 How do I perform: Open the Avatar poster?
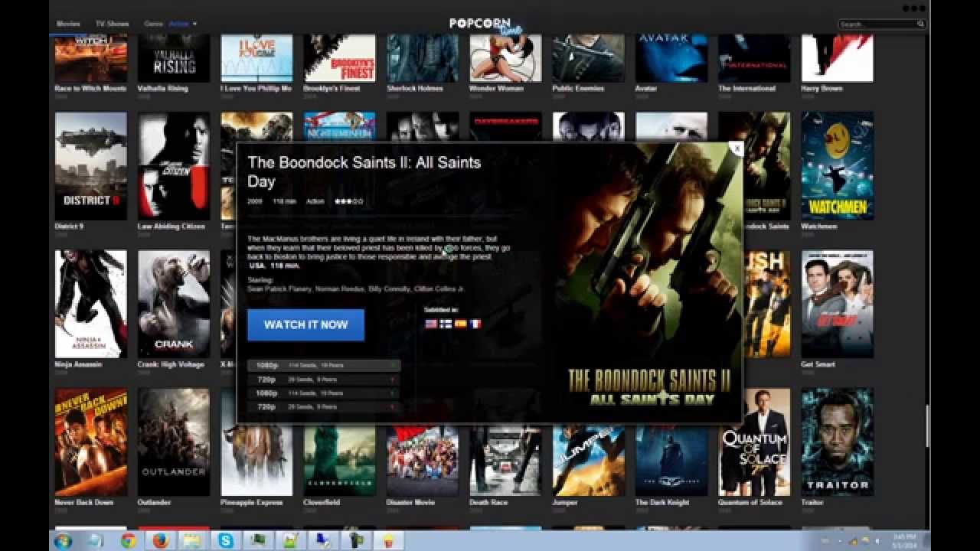tap(671, 58)
